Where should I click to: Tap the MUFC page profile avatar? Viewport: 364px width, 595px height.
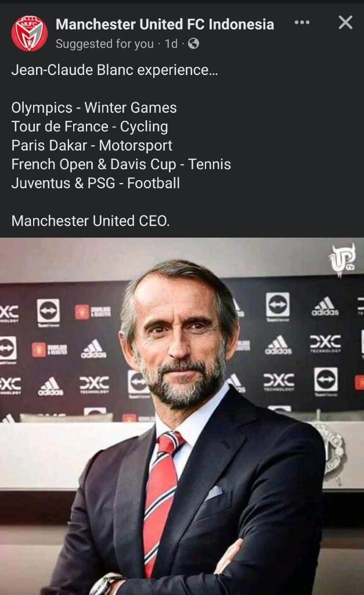30,33
